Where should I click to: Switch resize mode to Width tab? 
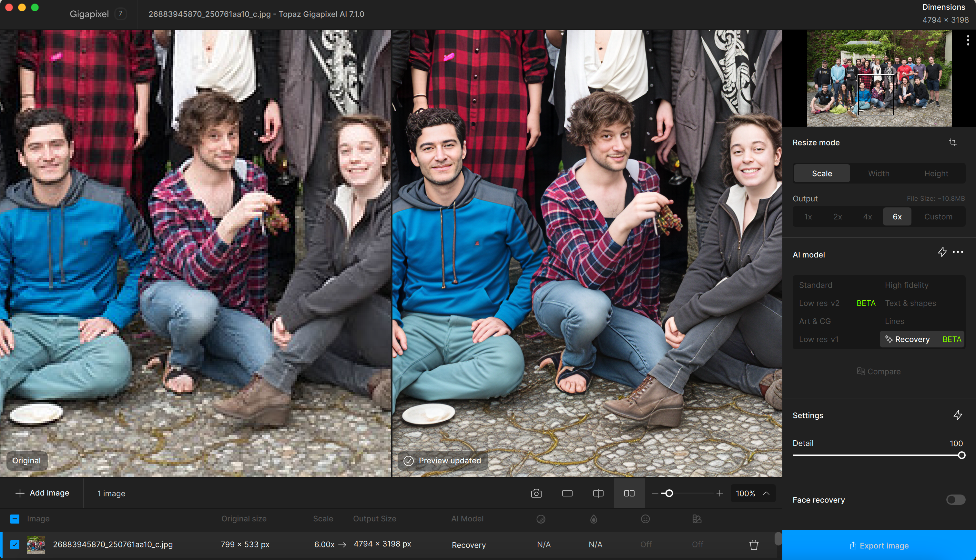(879, 174)
